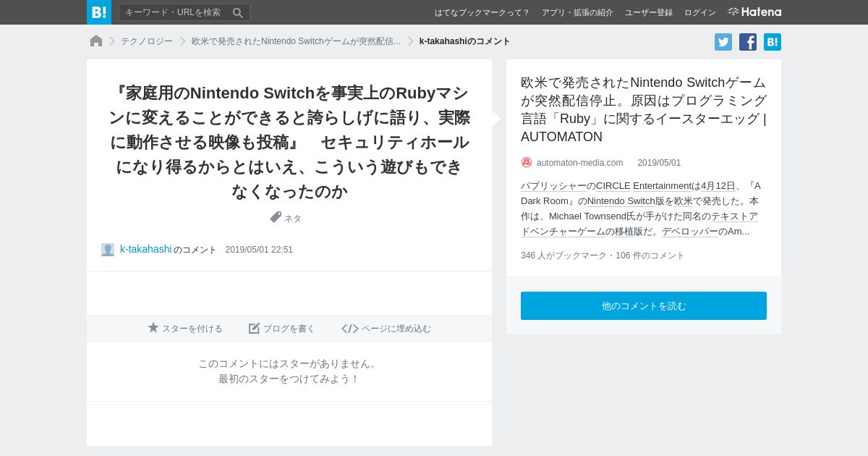Open automaton-media.com domain link
The image size is (868, 456).
pyautogui.click(x=579, y=163)
